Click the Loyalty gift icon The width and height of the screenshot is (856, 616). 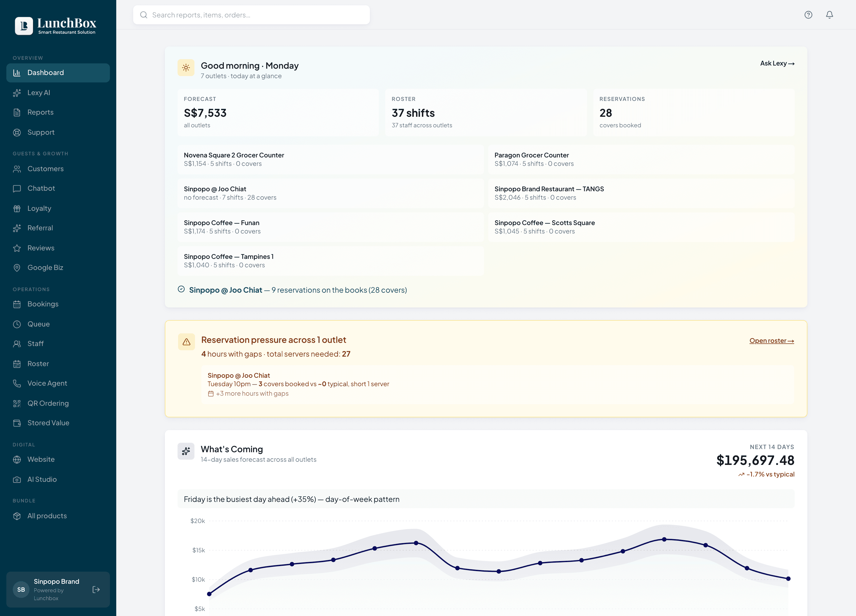click(17, 208)
